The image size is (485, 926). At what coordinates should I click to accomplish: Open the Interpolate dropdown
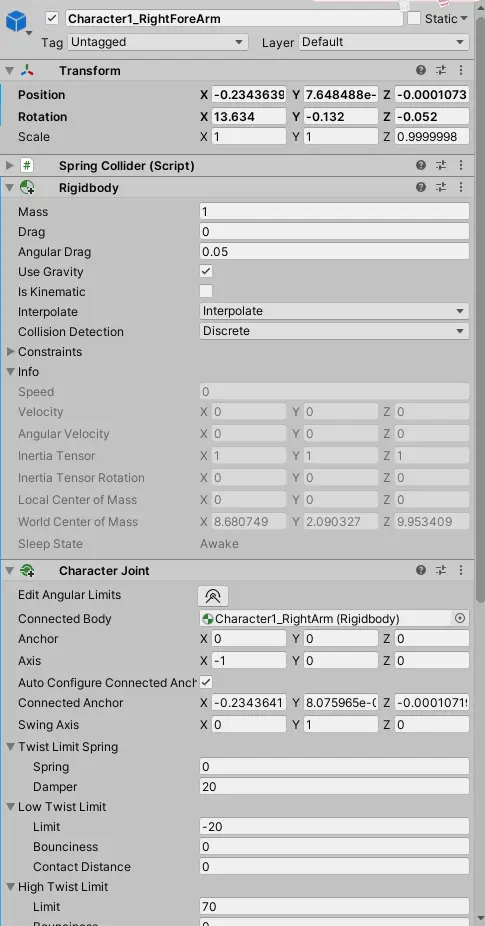point(334,311)
